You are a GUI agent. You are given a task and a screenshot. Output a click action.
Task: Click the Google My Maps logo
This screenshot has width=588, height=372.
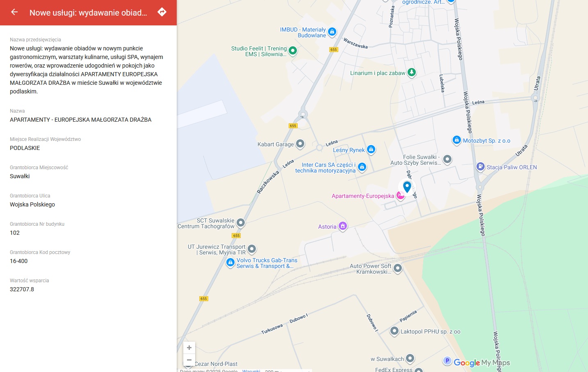point(482,363)
